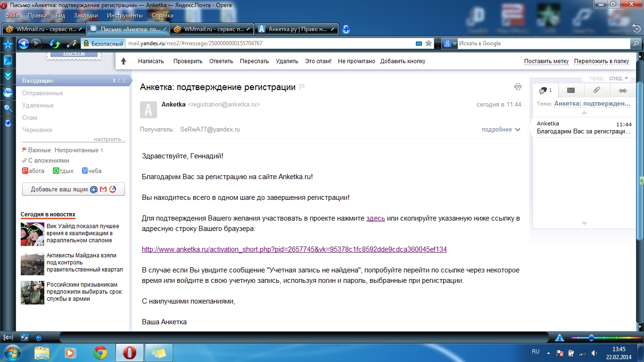The width and height of the screenshot is (644, 362).
Task: Open Google Chrome from the taskbar
Action: pos(100,353)
